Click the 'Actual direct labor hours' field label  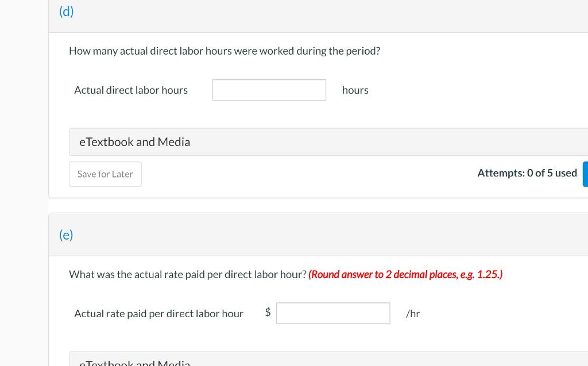(131, 90)
